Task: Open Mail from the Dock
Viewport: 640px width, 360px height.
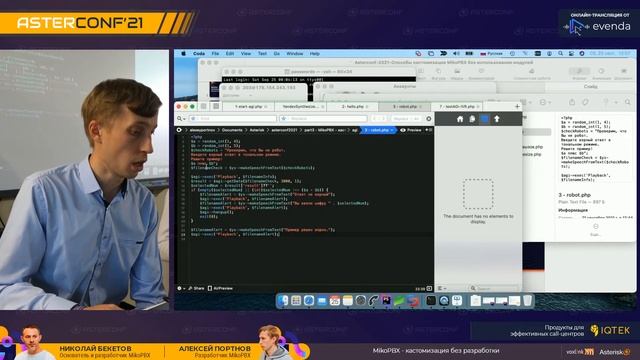Action: 322,301
